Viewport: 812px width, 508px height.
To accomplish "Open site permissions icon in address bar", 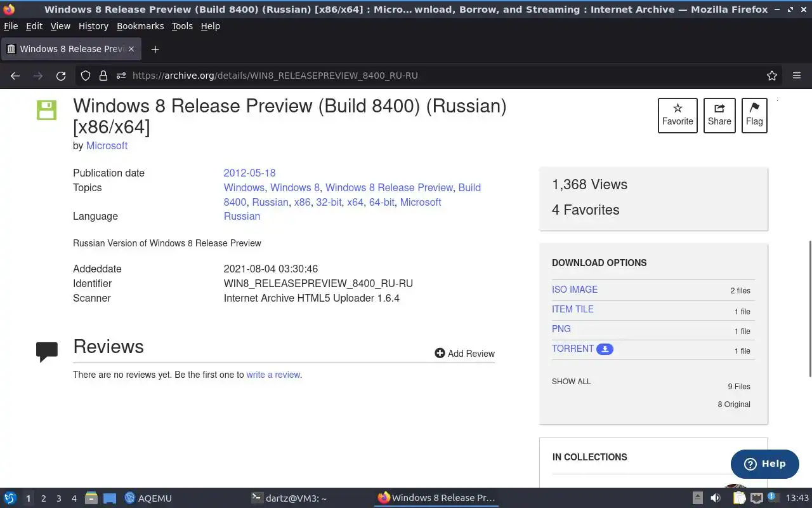I will [x=121, y=76].
